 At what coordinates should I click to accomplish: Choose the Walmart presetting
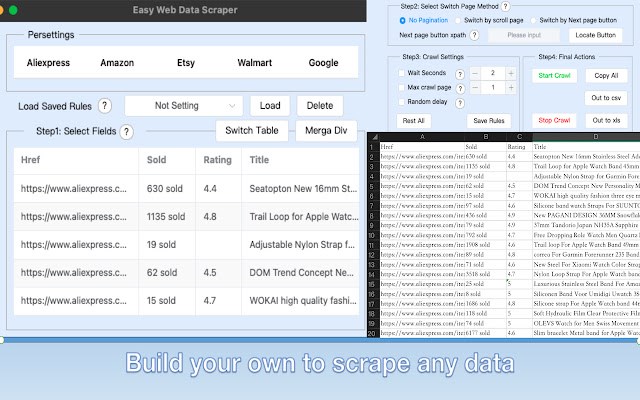point(255,63)
